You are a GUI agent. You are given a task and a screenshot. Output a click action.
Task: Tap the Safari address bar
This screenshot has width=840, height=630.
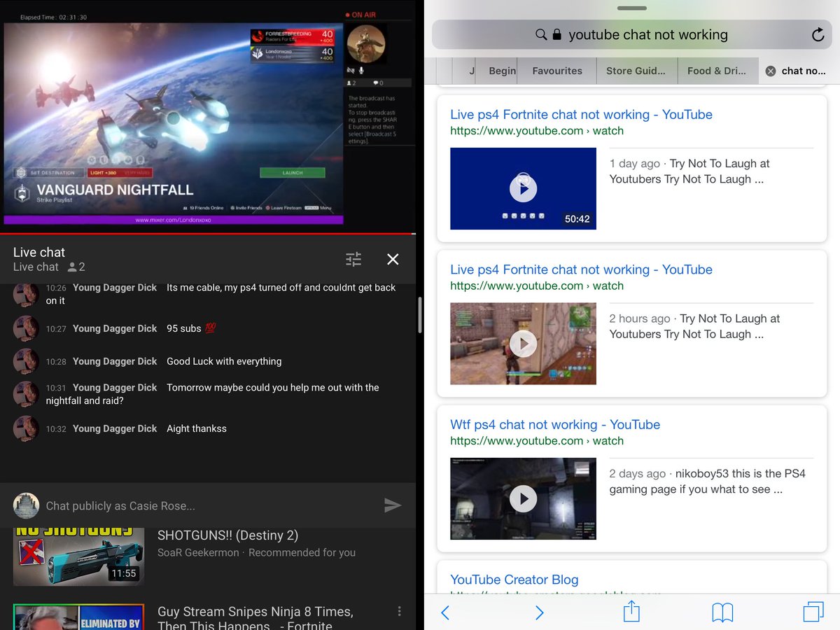click(633, 34)
